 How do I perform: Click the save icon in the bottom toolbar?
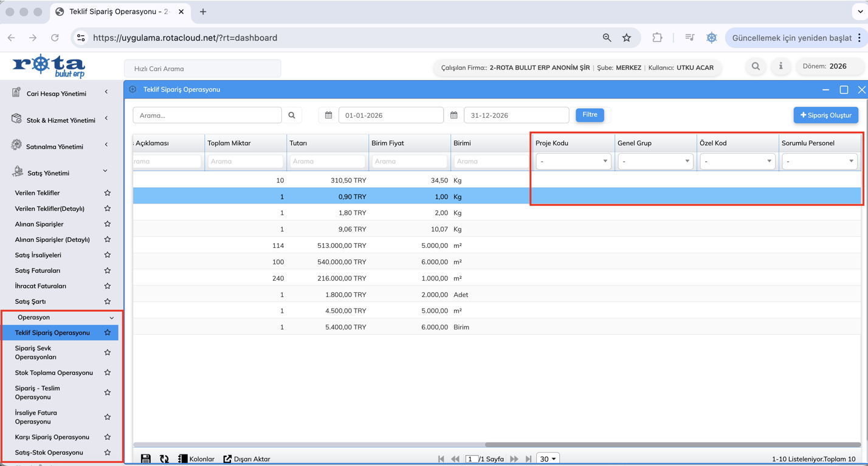coord(146,459)
